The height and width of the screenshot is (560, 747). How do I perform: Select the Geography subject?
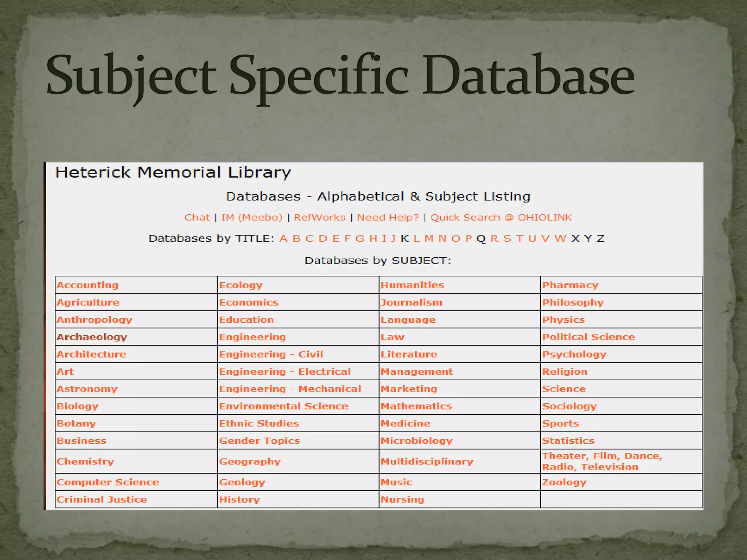pos(250,462)
